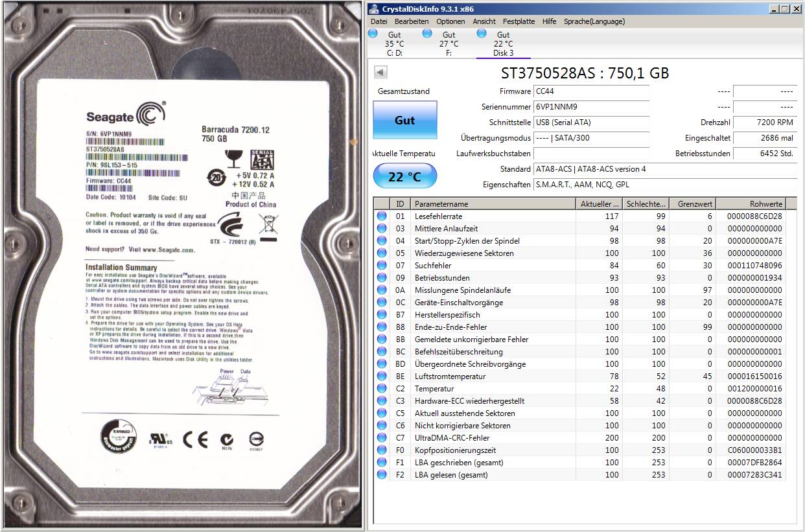Select the F: disk tab
The width and height of the screenshot is (805, 532).
(x=449, y=43)
